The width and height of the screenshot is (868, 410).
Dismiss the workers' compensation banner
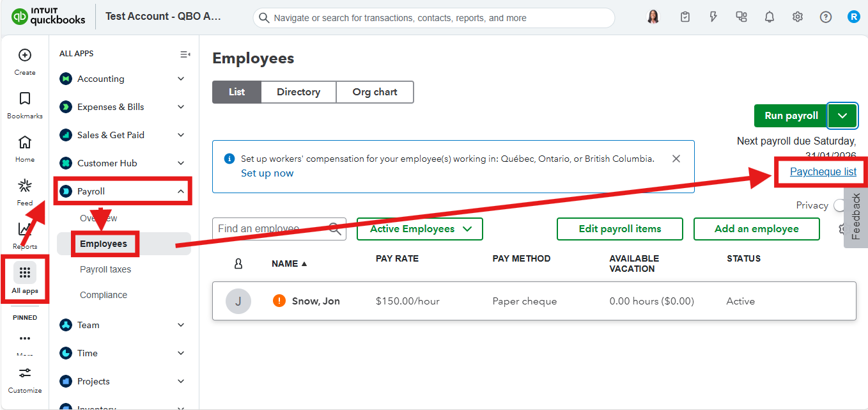point(676,159)
